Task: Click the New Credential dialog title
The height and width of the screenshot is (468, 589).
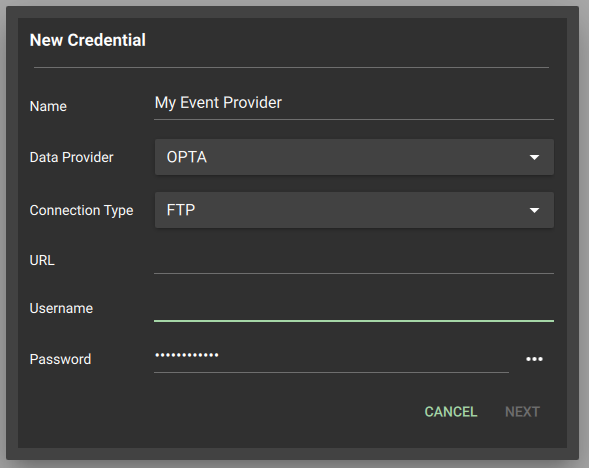Action: 88,40
